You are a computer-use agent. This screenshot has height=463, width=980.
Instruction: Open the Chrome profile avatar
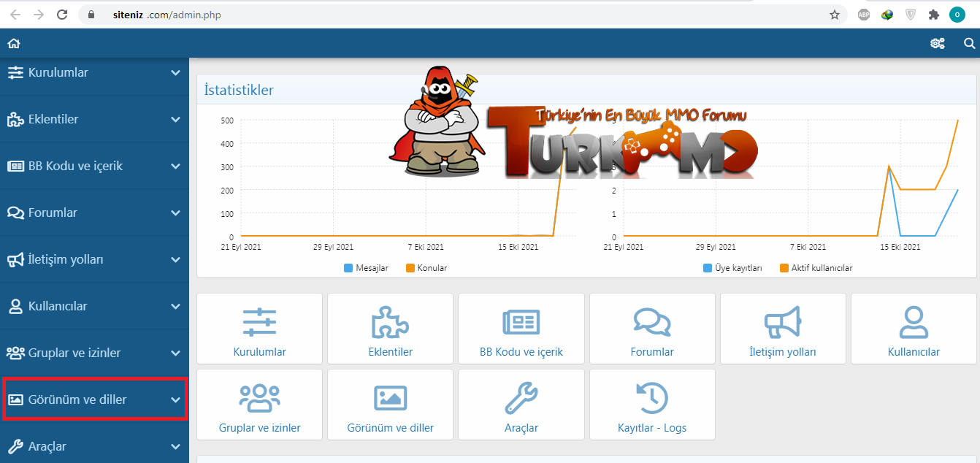(x=957, y=15)
